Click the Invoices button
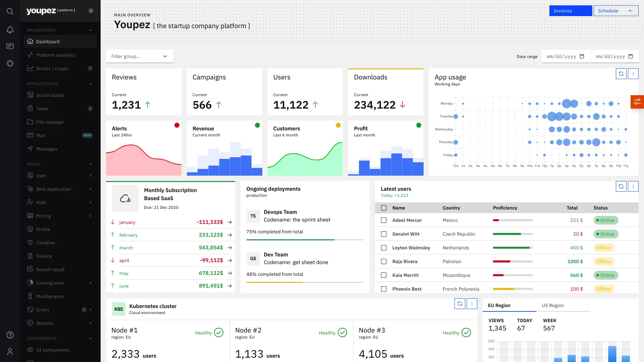 571,11
